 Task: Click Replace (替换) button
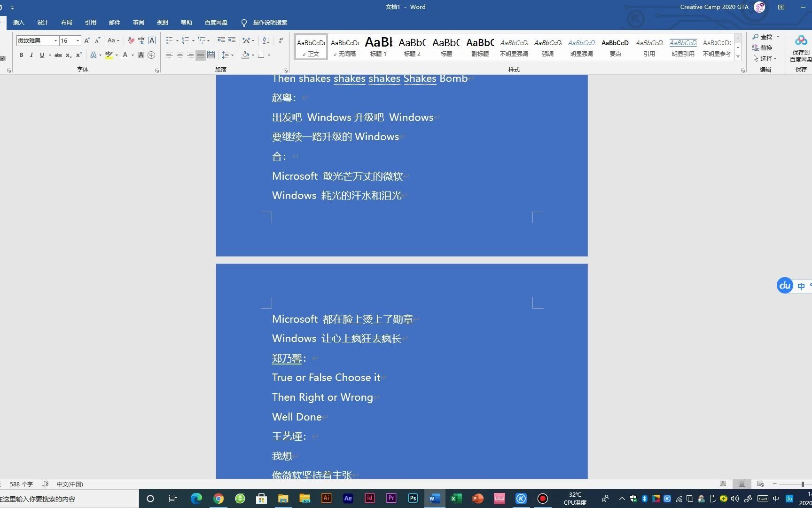coord(762,48)
